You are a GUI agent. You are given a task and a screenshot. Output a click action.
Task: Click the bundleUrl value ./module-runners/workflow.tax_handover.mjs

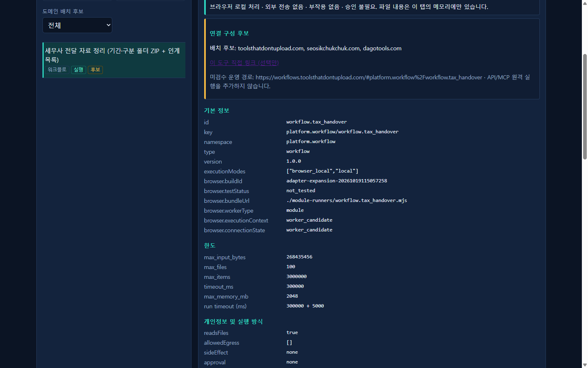(x=347, y=200)
